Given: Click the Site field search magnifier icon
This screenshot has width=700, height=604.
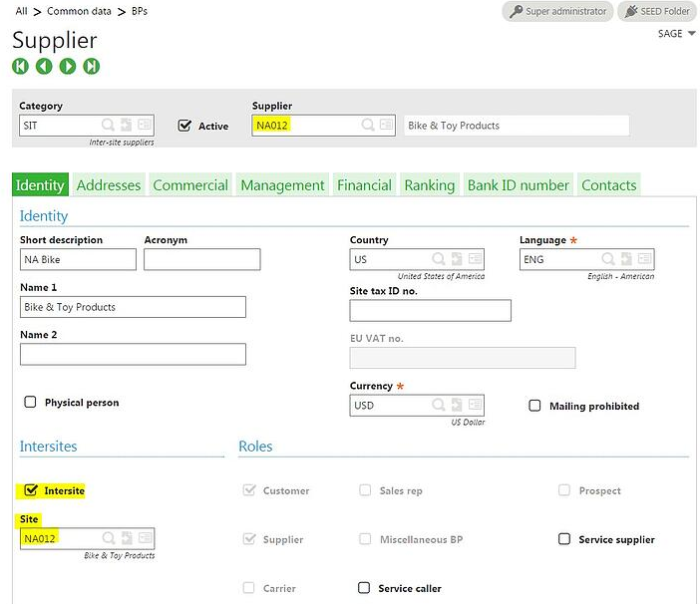Looking at the screenshot, I should click(108, 538).
